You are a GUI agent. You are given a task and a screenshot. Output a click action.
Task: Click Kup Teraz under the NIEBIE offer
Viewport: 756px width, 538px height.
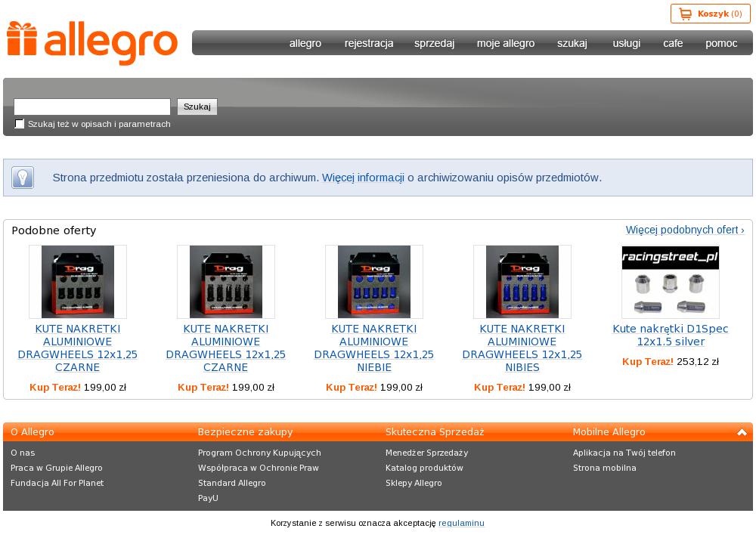click(x=352, y=387)
